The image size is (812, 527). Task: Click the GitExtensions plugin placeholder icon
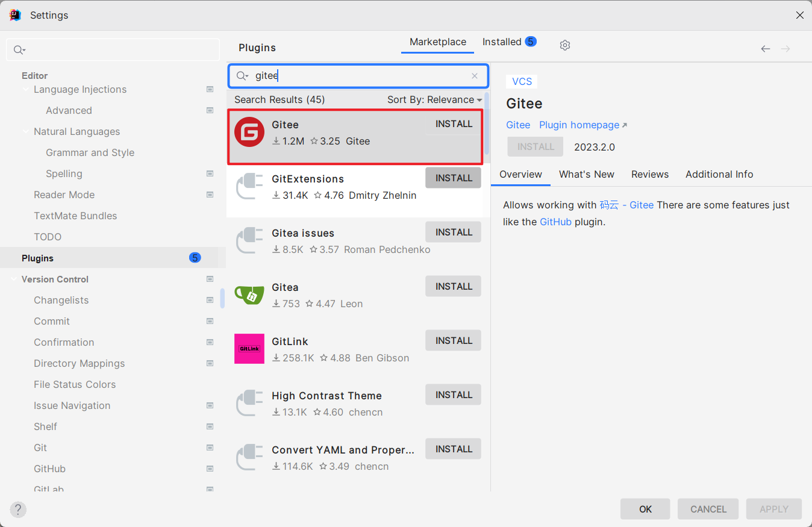tap(249, 186)
